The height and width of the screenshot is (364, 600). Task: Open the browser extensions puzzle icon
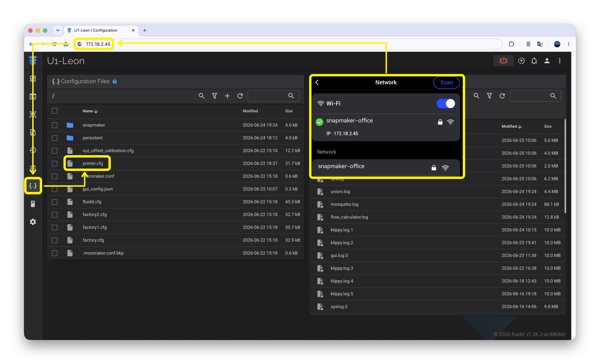pos(511,44)
